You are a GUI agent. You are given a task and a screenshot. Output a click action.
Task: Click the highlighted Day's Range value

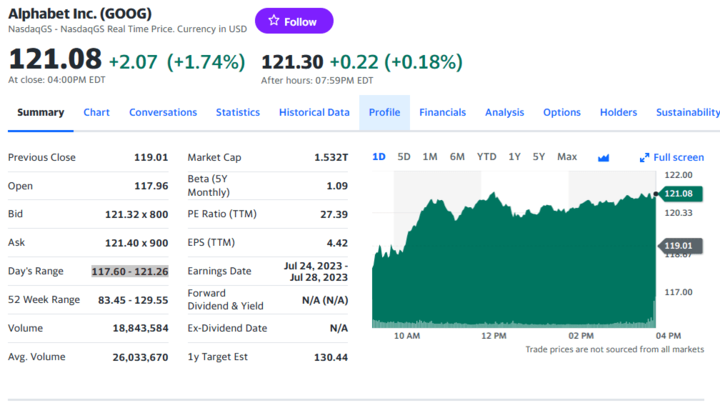click(x=130, y=272)
